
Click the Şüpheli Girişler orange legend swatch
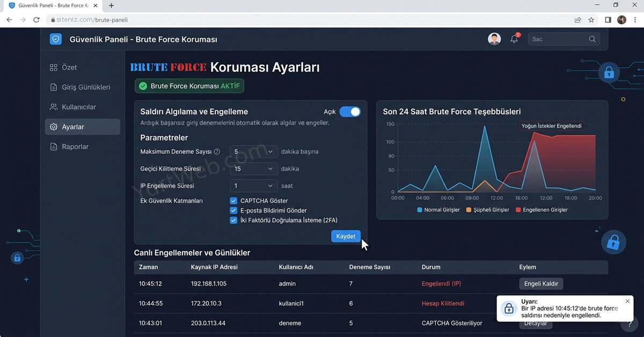coord(469,210)
